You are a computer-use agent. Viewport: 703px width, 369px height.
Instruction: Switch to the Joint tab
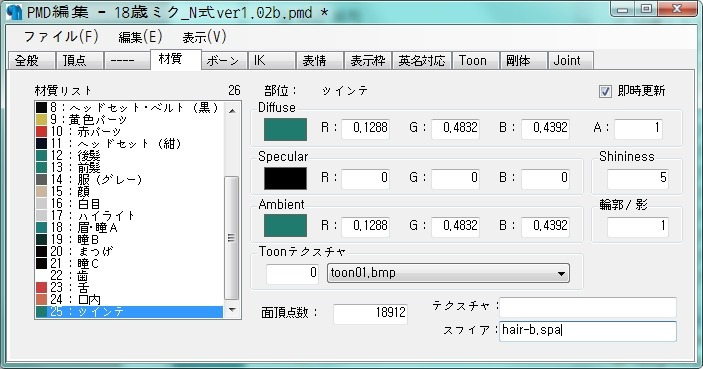tap(571, 61)
